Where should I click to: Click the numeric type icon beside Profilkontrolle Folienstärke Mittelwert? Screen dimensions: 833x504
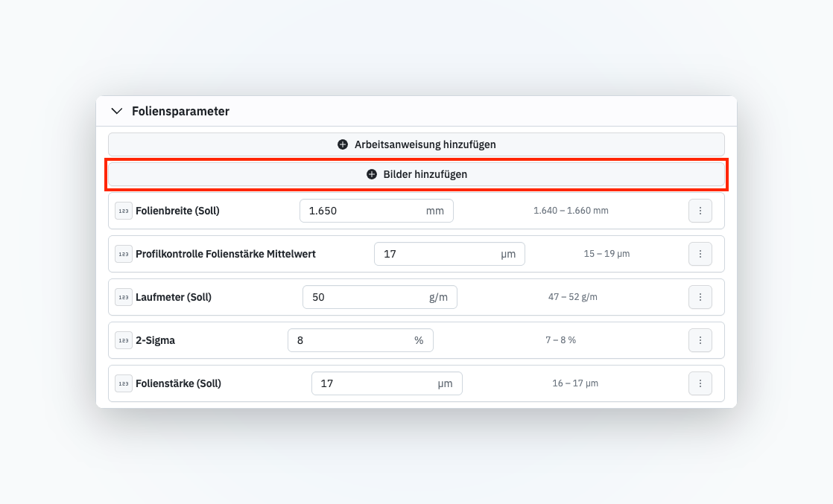[x=124, y=254]
